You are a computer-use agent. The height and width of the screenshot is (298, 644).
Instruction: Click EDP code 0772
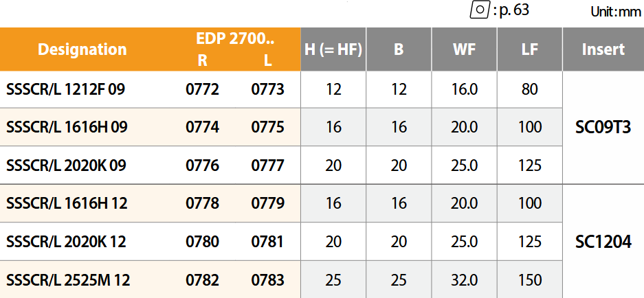pyautogui.click(x=202, y=89)
